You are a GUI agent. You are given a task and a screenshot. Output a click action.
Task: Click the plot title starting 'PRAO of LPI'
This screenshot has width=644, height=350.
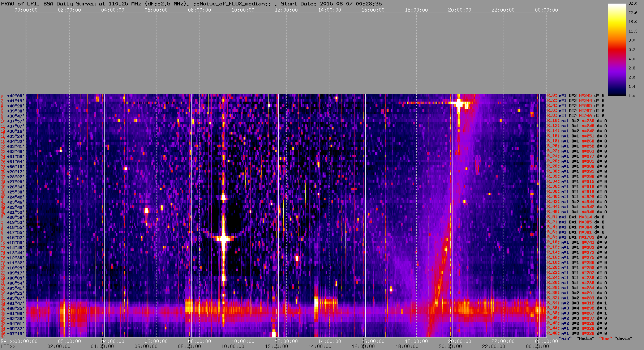tap(191, 4)
